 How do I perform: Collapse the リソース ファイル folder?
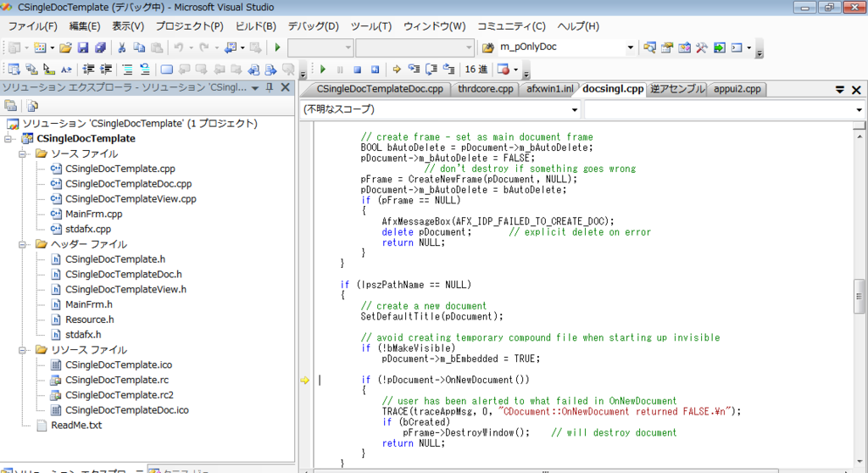pyautogui.click(x=23, y=350)
